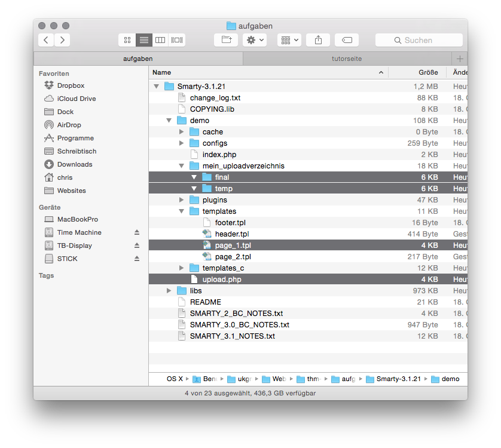Screen dimensions: 501x448
Task: Expand the configs folder
Action: pyautogui.click(x=182, y=143)
